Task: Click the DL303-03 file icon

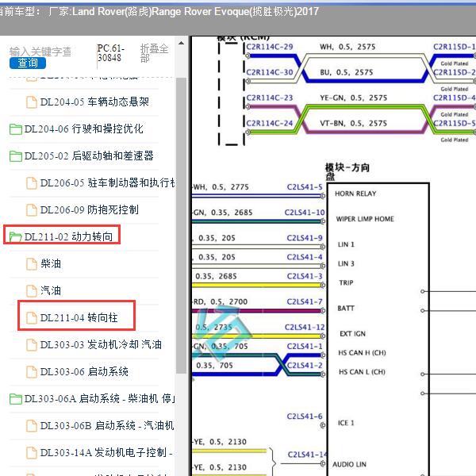Action: tap(32, 345)
